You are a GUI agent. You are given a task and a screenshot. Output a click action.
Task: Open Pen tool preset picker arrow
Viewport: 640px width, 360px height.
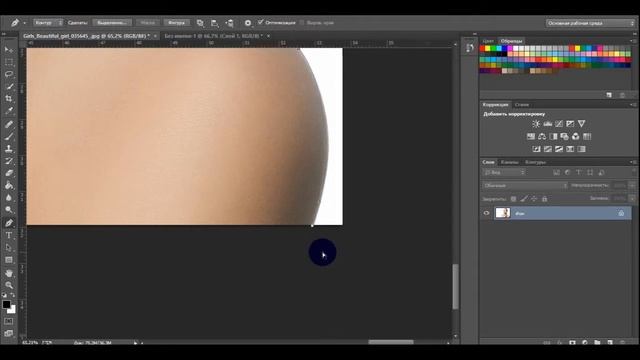point(24,23)
